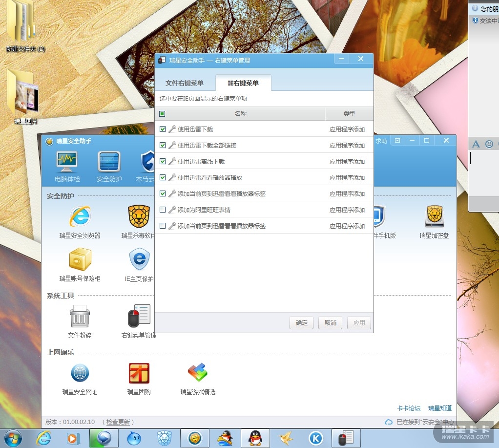Open 卡卡论坛 link
Screen dimensions: 499x448
pyautogui.click(x=409, y=408)
